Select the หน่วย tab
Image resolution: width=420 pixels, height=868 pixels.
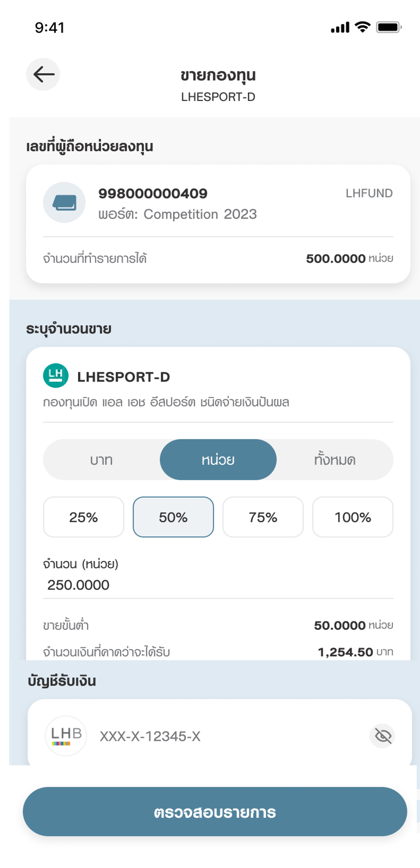218,460
